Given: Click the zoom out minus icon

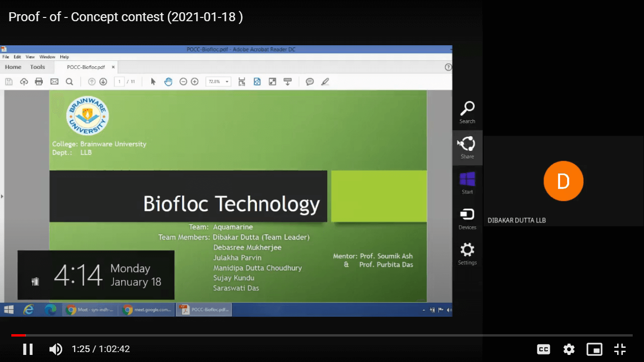Looking at the screenshot, I should 183,82.
